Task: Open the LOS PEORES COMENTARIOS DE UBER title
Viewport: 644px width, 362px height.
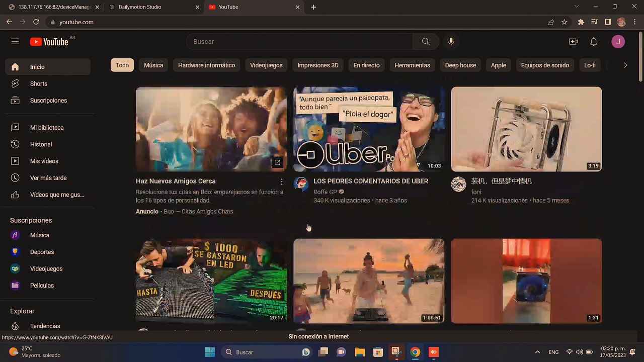Action: pos(371,181)
